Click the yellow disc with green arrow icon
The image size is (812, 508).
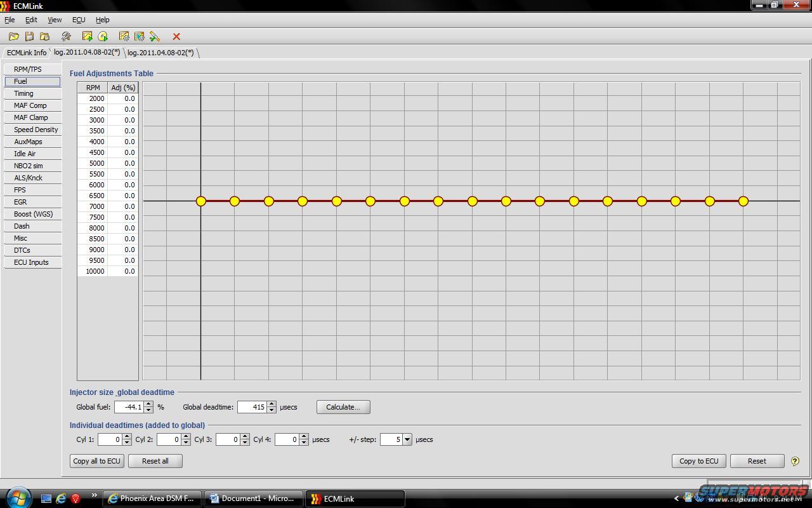[x=103, y=37]
